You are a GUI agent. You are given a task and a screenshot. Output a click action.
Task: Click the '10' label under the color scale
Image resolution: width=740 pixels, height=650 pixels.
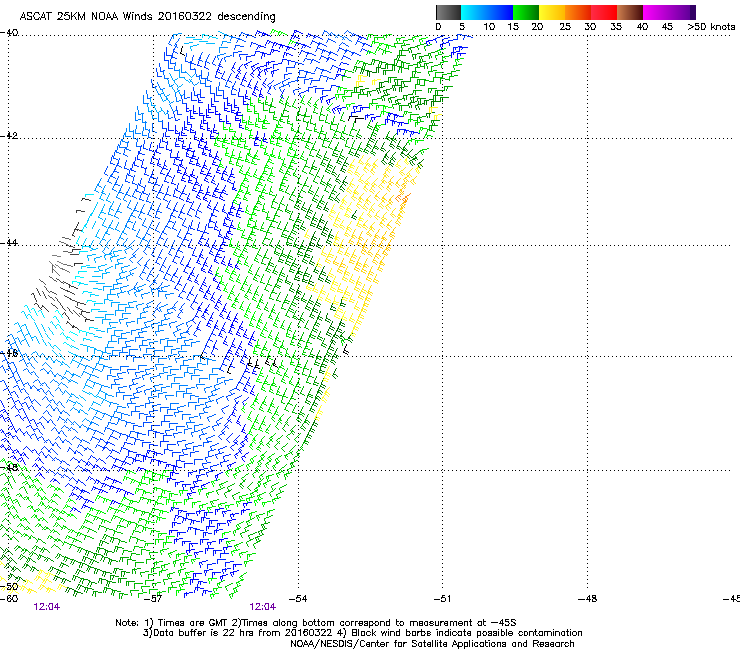(489, 27)
